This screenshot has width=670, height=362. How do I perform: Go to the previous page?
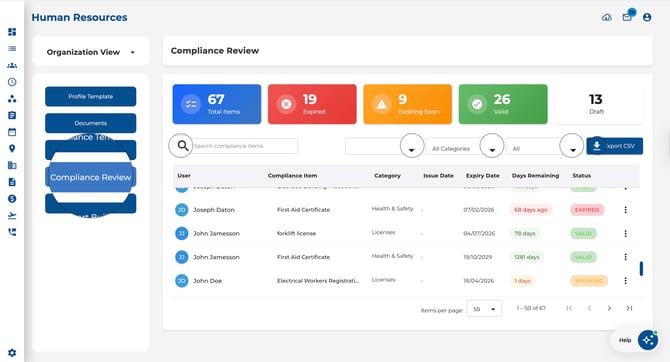(x=589, y=308)
